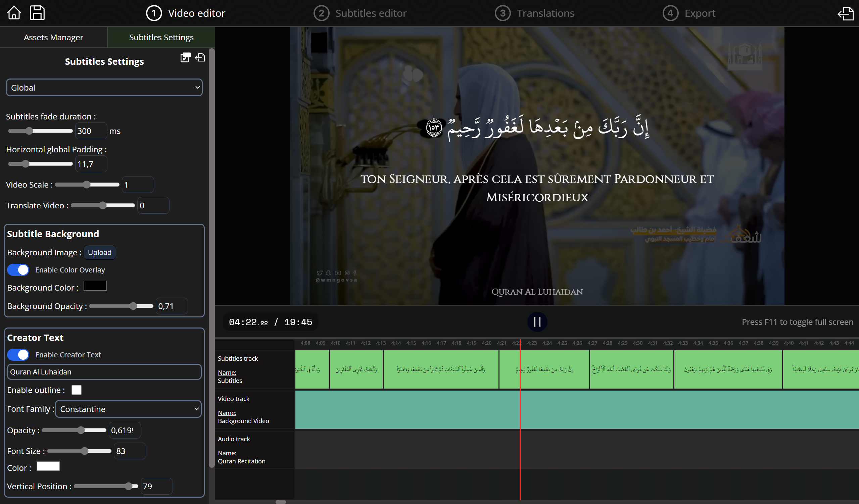This screenshot has height=504, width=859.
Task: Click the top-right exit arrow icon
Action: 845,14
